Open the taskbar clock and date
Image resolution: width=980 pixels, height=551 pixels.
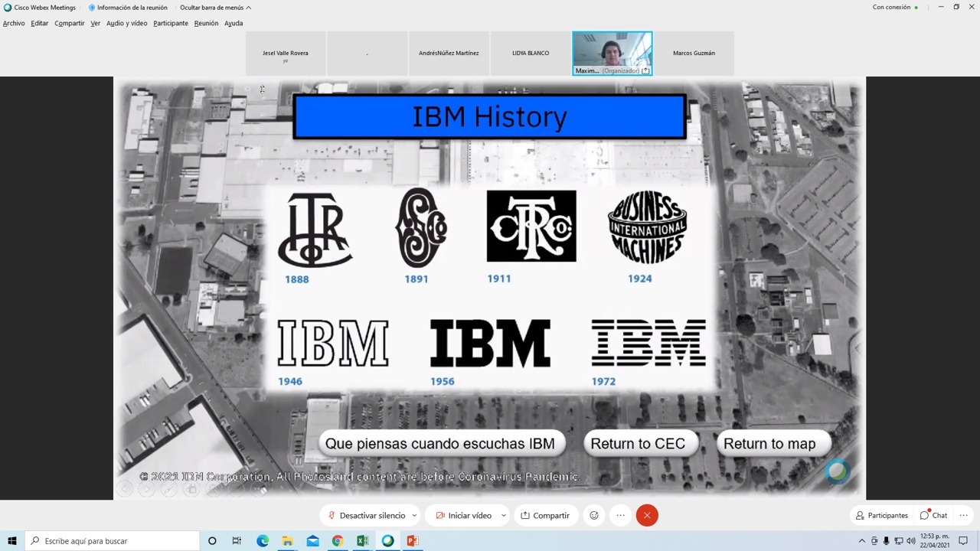pos(935,541)
